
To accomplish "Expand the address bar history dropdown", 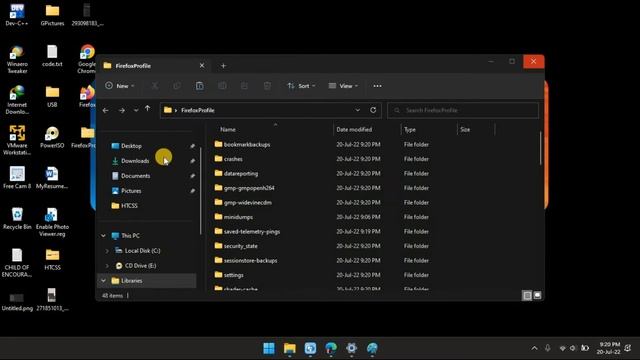I will tap(358, 110).
